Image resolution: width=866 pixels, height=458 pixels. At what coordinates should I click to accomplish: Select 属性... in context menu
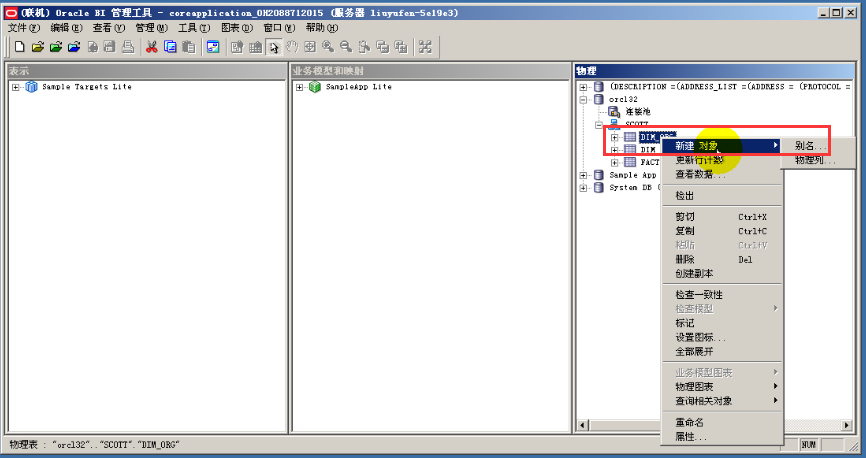click(x=722, y=436)
